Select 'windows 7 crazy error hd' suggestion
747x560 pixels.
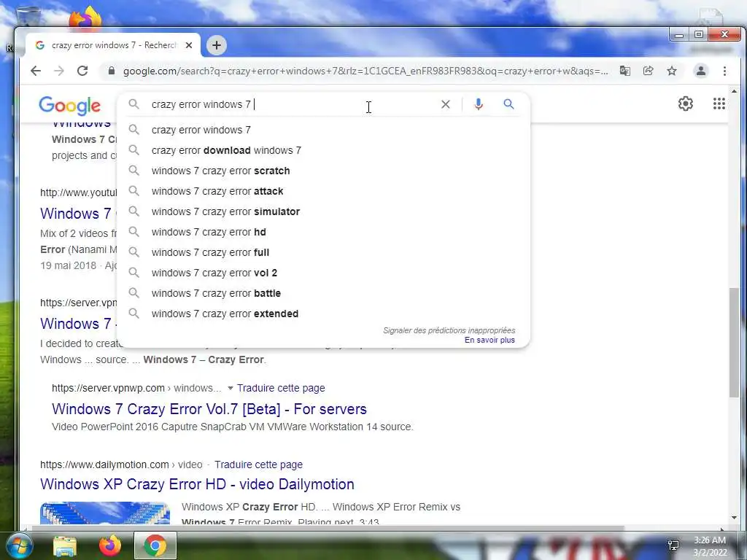323,233
